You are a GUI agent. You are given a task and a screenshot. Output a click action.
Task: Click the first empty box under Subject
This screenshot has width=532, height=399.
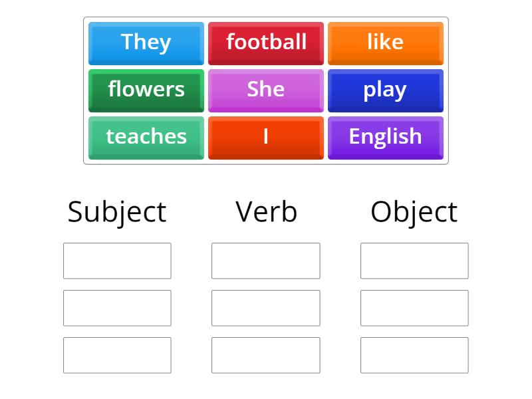click(x=117, y=260)
